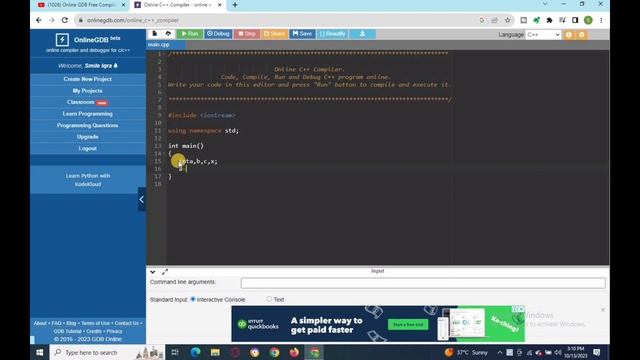
Task: Open Firefox from taskbar
Action: (x=294, y=352)
